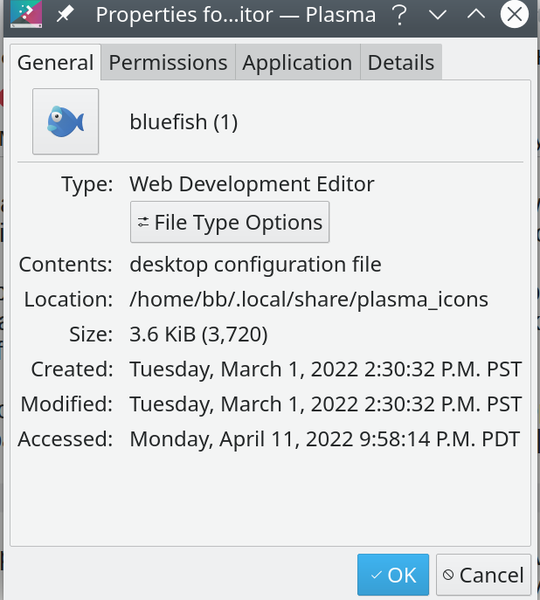The image size is (540, 600).
Task: Close the Properties dialog
Action: tap(514, 15)
